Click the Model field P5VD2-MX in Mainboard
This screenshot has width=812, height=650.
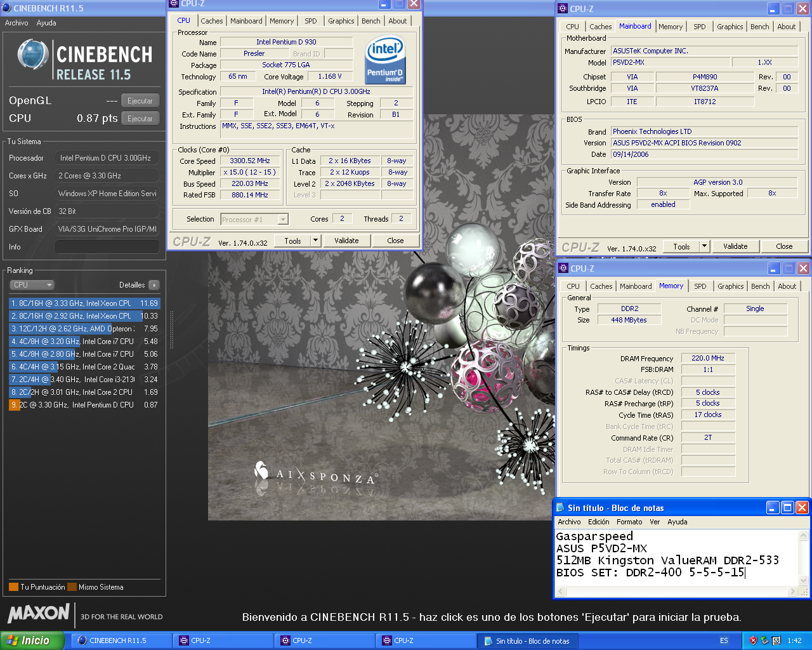[x=669, y=62]
